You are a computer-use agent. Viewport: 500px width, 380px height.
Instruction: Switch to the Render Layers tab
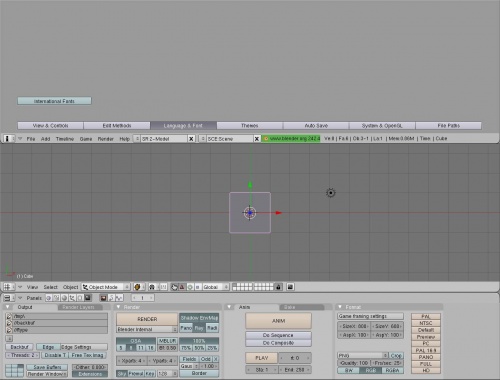click(x=79, y=307)
